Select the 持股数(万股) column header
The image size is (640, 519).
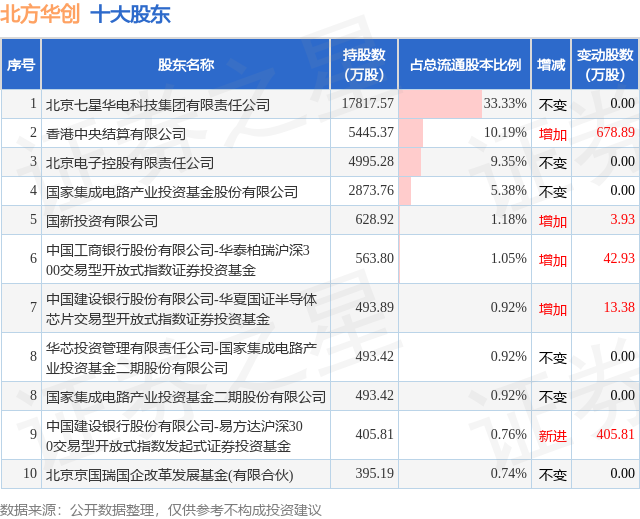pyautogui.click(x=364, y=64)
